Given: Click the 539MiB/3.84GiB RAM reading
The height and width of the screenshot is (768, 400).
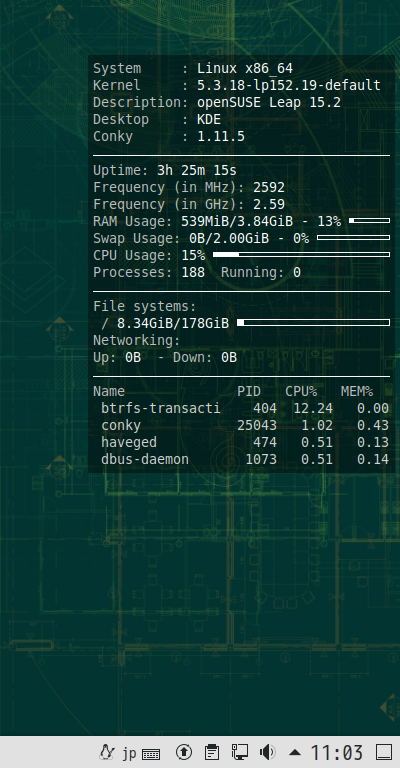Looking at the screenshot, I should 237,221.
